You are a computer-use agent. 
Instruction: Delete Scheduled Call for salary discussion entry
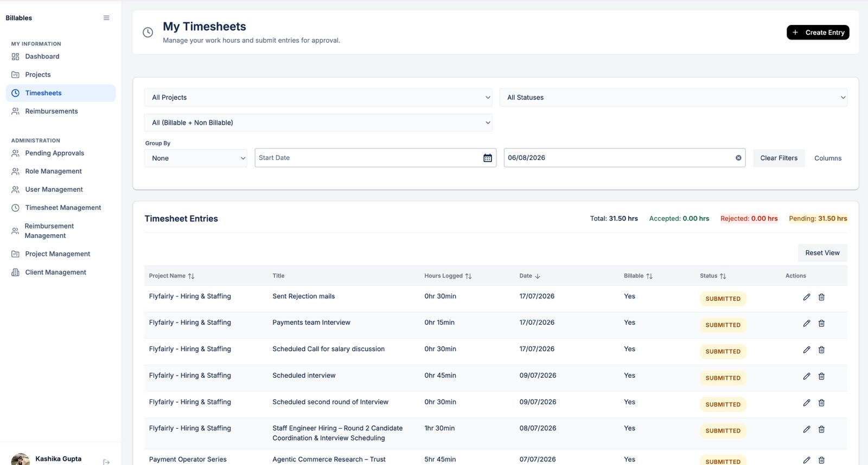click(821, 350)
